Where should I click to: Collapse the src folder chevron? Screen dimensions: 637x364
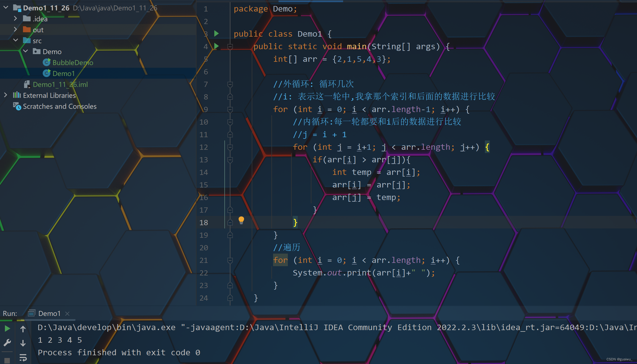click(16, 40)
